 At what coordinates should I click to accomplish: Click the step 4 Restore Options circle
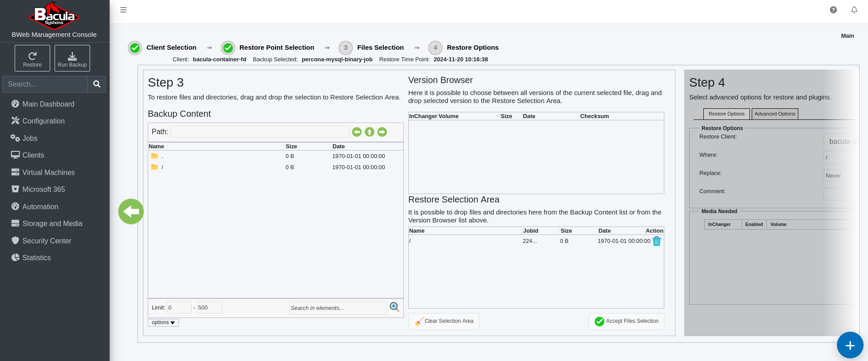point(435,48)
